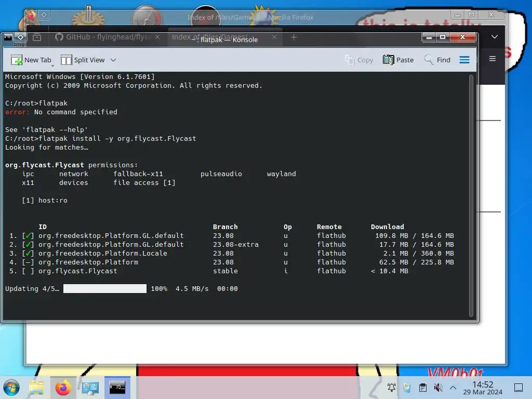Image resolution: width=532 pixels, height=399 pixels.
Task: Click the '[–]' marker on org.freedesktop.Platform row
Action: point(28,262)
